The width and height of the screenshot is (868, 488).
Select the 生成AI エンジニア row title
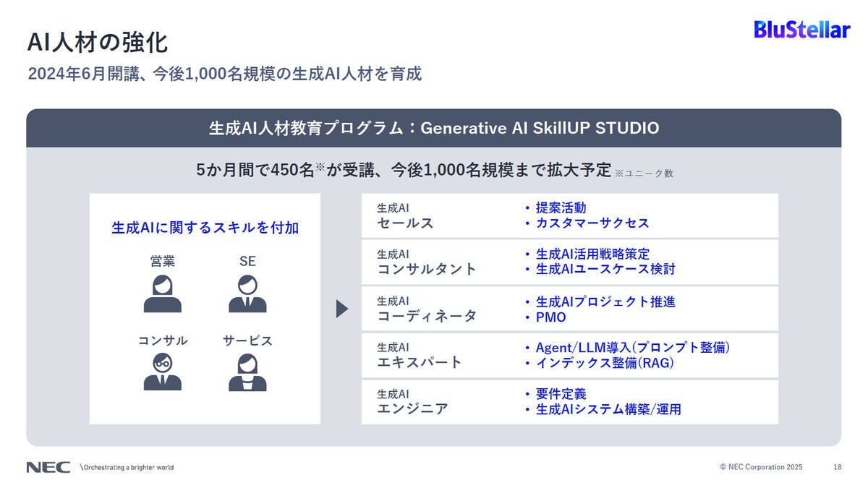[x=412, y=401]
